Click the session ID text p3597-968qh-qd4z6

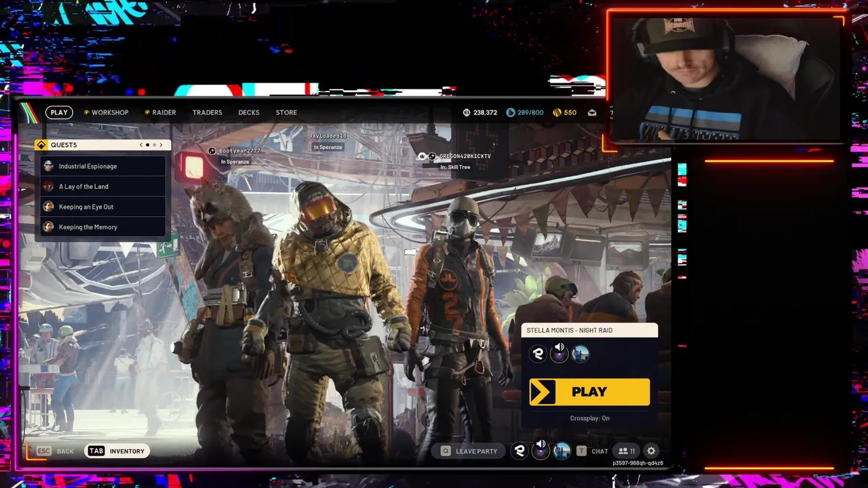(x=637, y=464)
